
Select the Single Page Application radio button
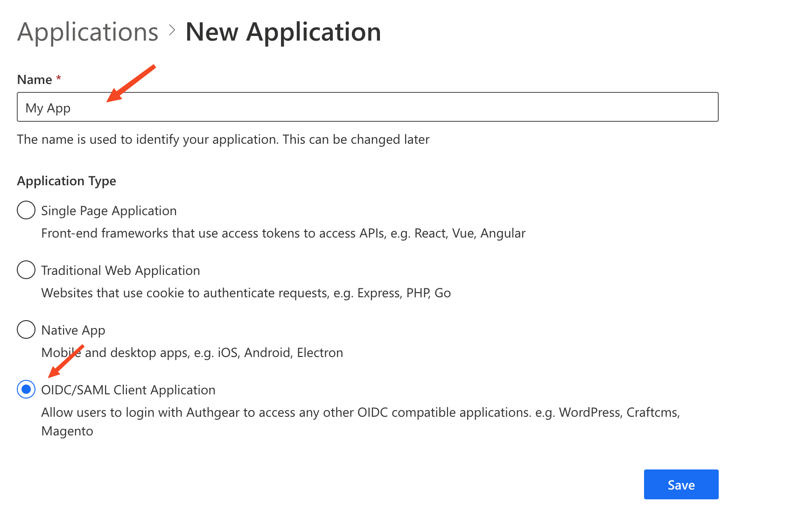(x=26, y=210)
